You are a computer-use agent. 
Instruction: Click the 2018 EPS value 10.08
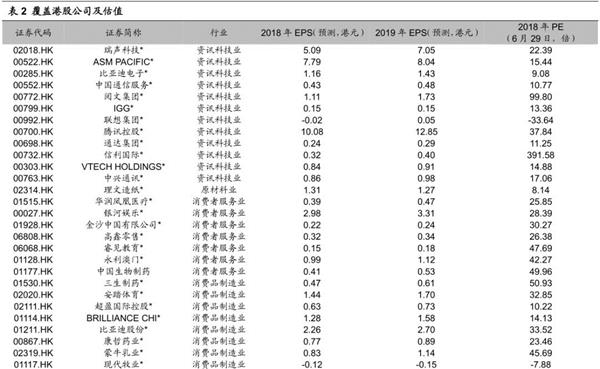(x=312, y=132)
